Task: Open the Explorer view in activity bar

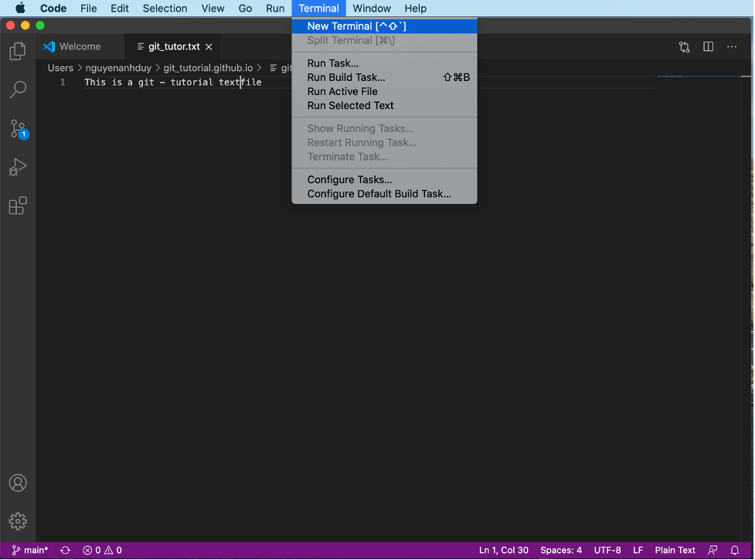Action: [17, 52]
